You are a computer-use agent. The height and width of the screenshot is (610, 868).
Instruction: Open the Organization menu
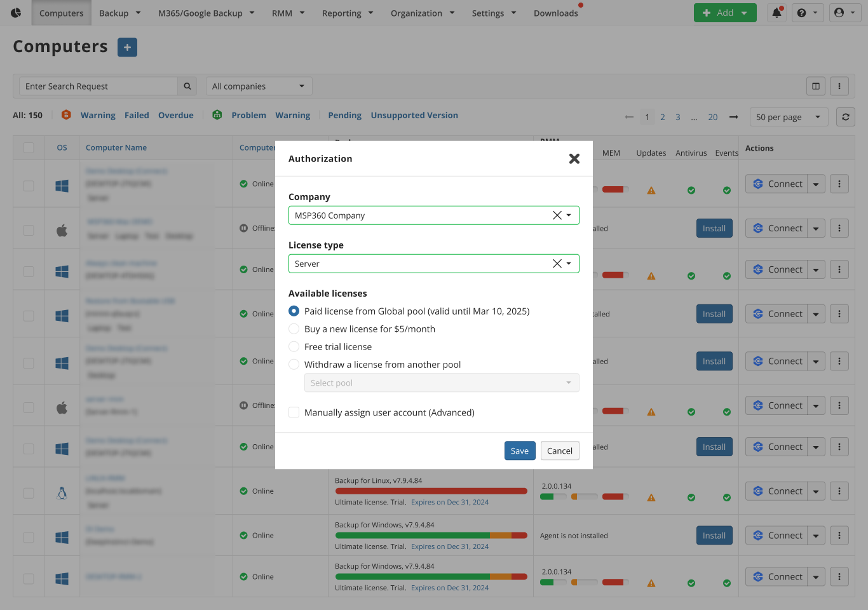click(x=423, y=13)
